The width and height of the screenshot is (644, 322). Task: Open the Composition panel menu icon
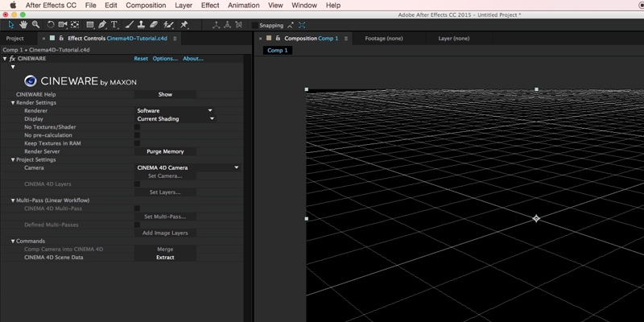click(x=346, y=39)
